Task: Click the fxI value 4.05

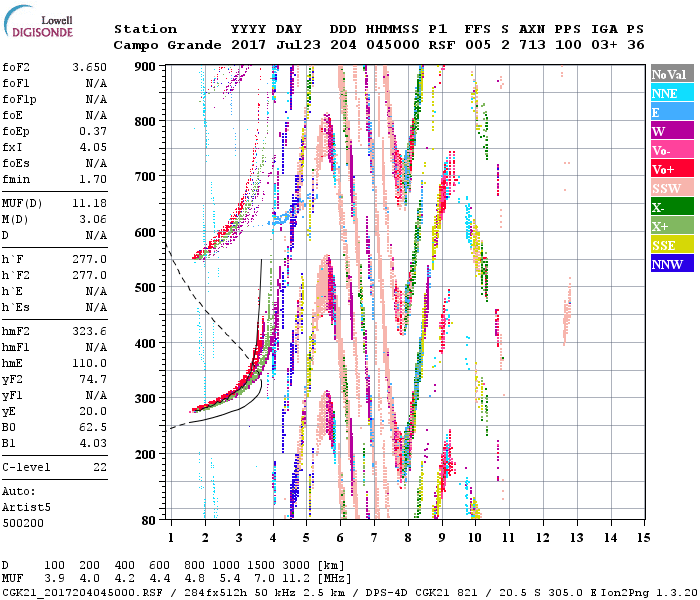Action: tap(93, 147)
